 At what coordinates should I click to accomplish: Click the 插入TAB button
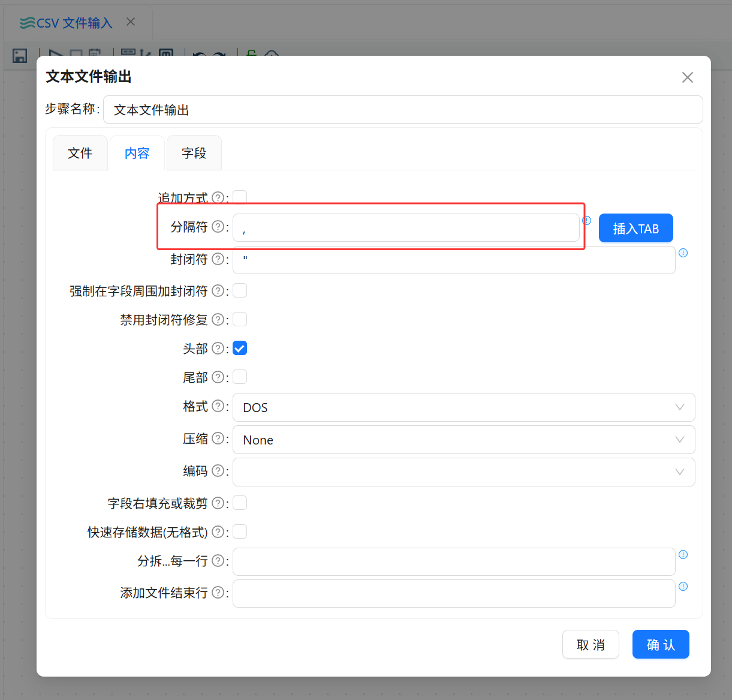[x=636, y=228]
